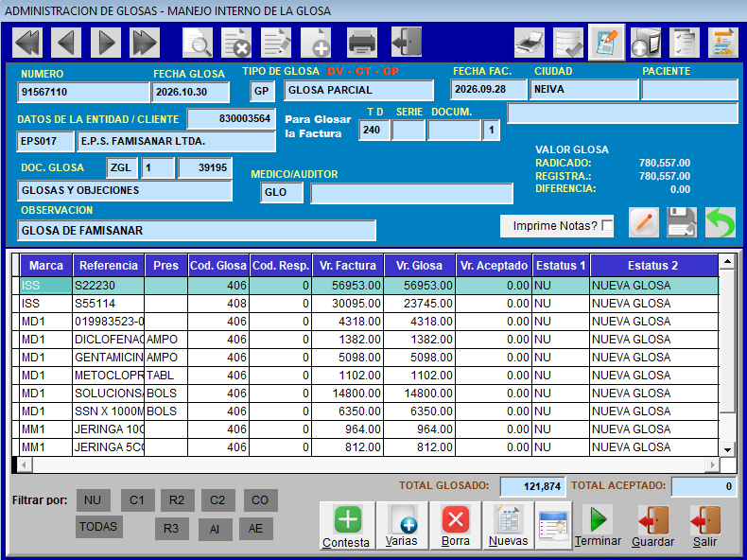This screenshot has height=560, width=747.
Task: Filter glosas by AI status
Action: click(215, 529)
